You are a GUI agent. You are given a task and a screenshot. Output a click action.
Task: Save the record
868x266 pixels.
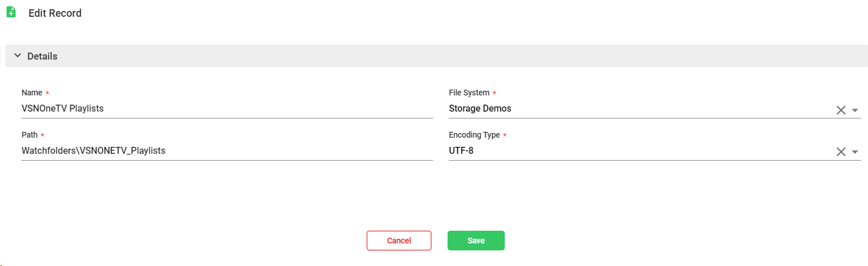tap(476, 241)
